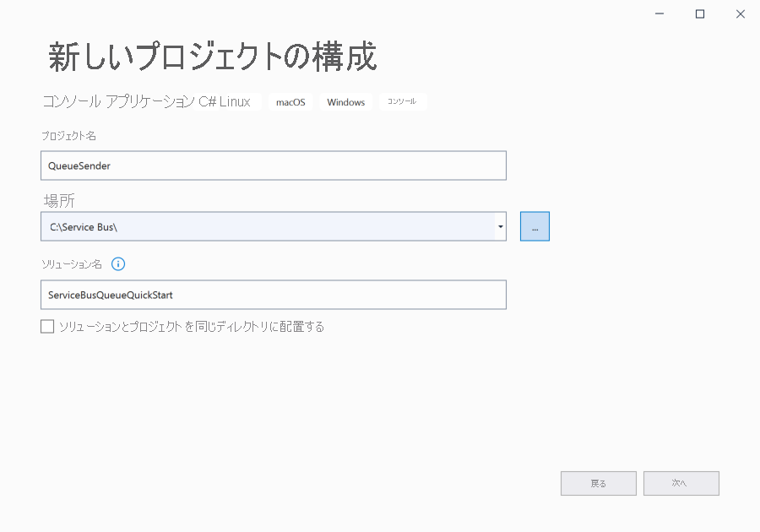Proceed with the 次へ button
This screenshot has height=532, width=760.
click(x=681, y=484)
